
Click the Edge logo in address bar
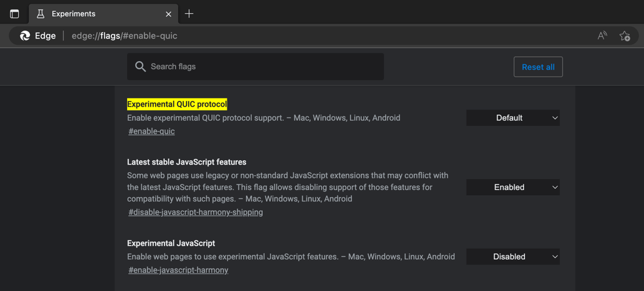25,36
